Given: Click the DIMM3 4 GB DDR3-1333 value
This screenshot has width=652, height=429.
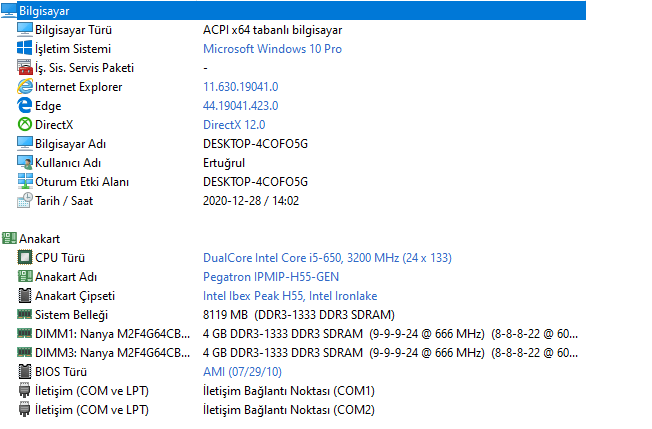Looking at the screenshot, I should pos(390,353).
